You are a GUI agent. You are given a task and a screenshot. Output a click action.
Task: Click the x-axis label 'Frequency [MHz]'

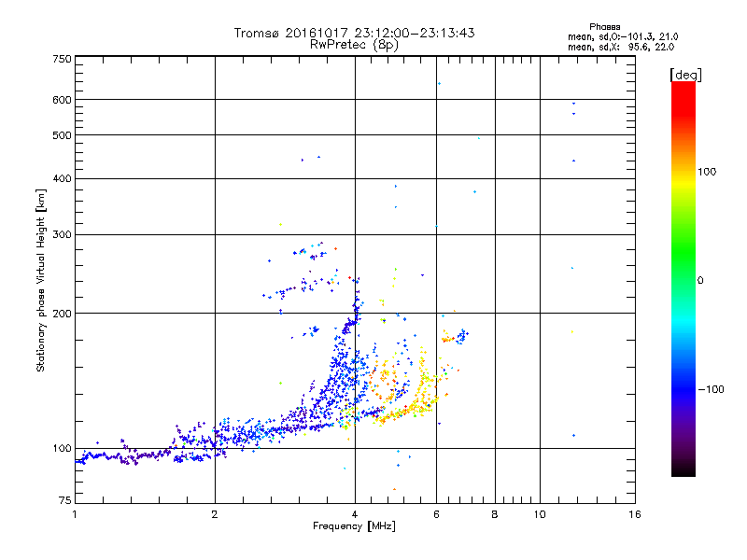(354, 526)
